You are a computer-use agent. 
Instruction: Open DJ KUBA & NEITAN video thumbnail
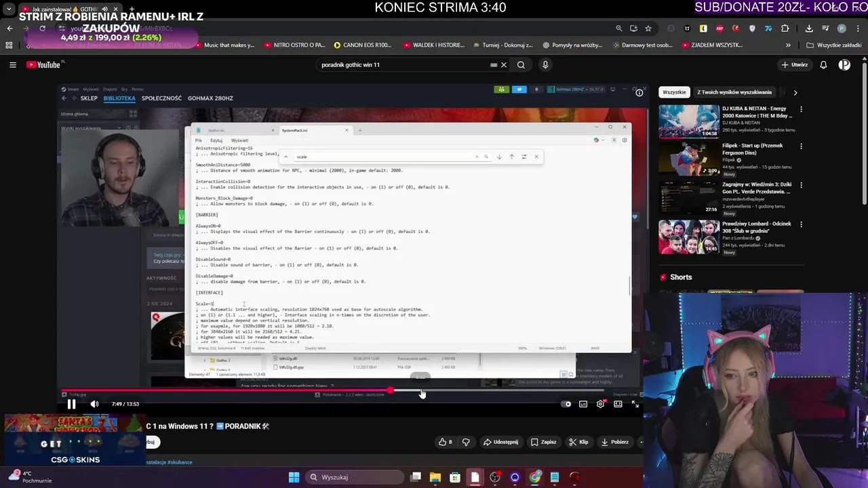pos(689,121)
